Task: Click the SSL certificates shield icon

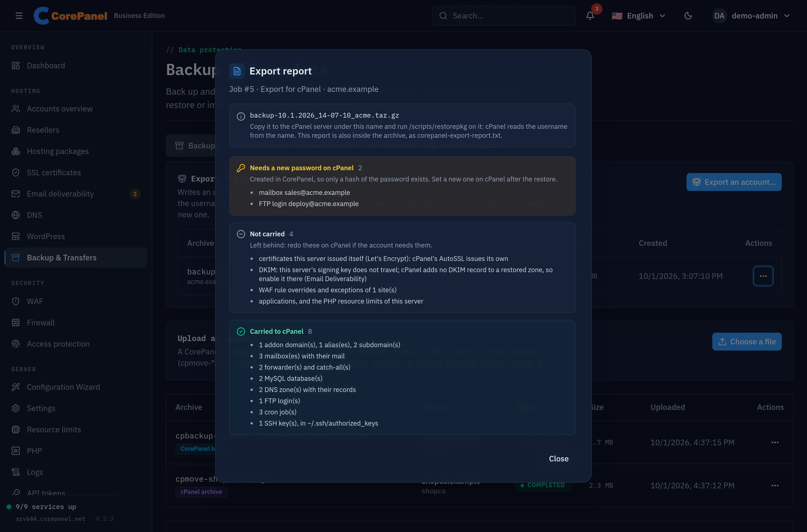Action: [x=16, y=172]
